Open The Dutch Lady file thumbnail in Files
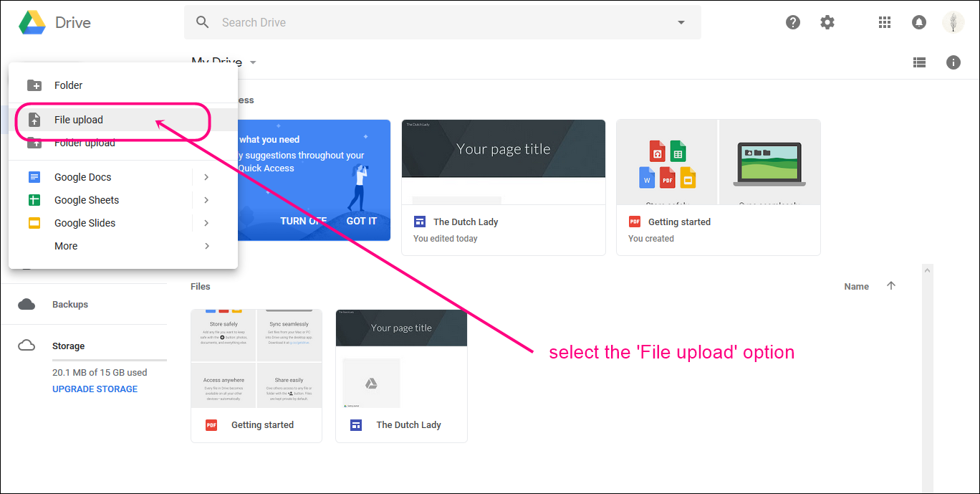Screen dimensions: 980x494 [401, 358]
